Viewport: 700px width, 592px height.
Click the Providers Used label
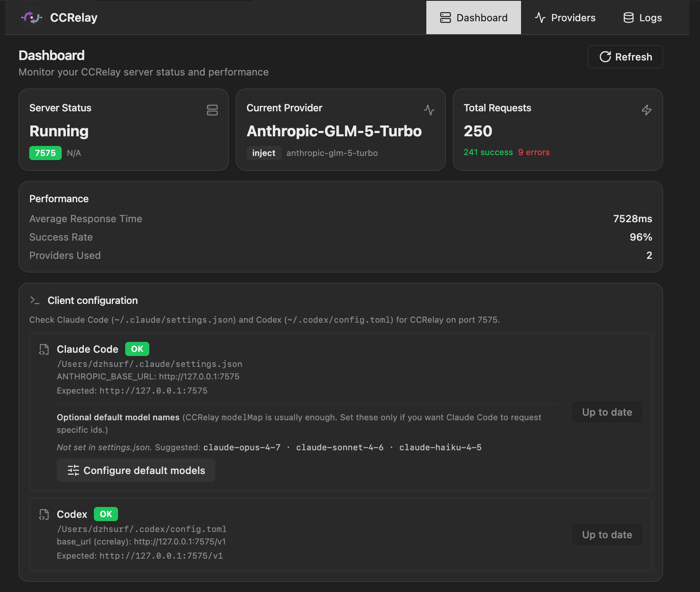coord(65,256)
